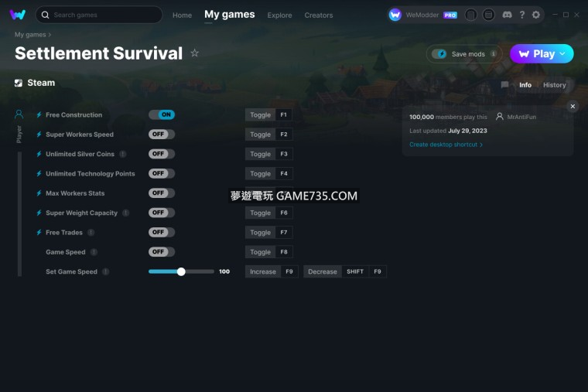The width and height of the screenshot is (588, 392).
Task: Select the Player category icon in sidebar
Action: [x=19, y=114]
